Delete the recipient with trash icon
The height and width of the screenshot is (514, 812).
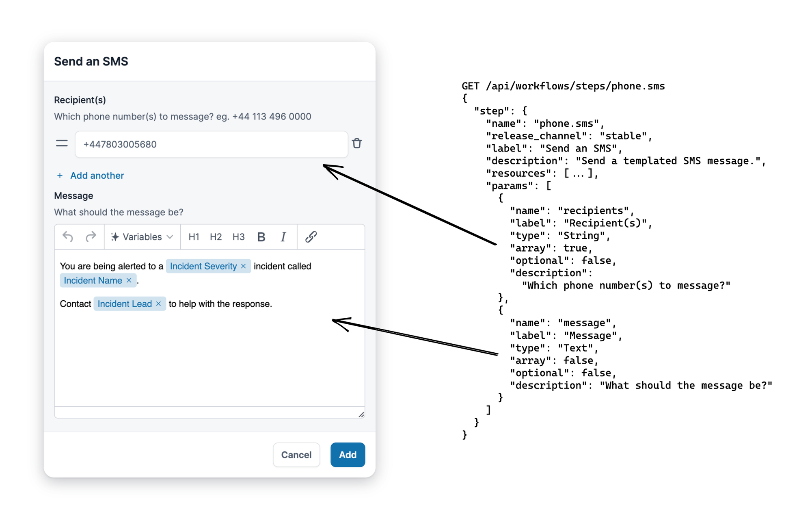[x=357, y=143]
